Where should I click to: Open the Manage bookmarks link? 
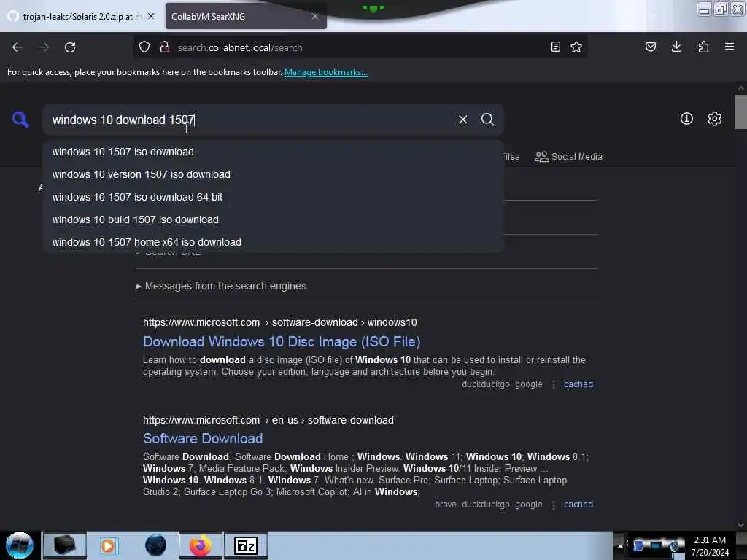coord(326,72)
